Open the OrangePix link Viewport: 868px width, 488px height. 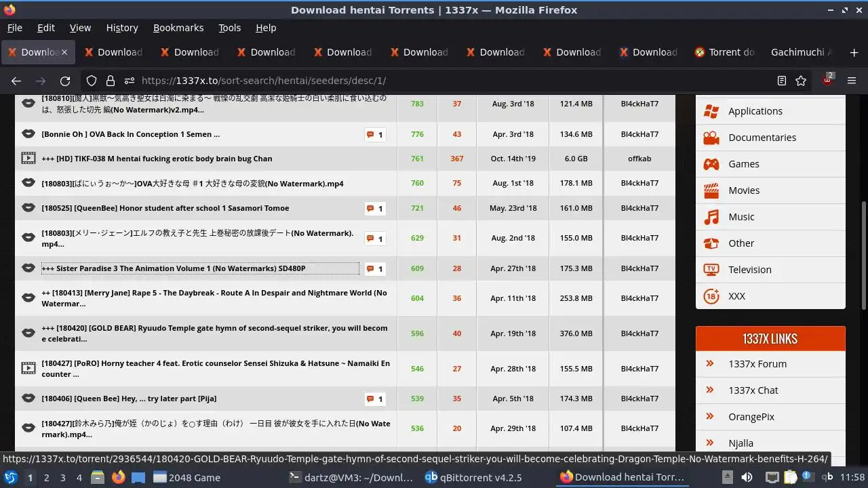pos(751,417)
